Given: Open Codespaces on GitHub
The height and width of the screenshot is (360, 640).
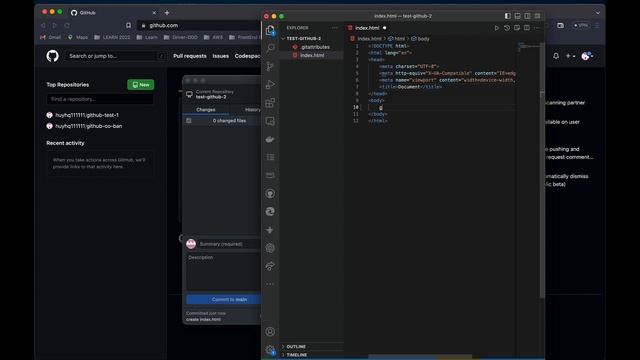Looking at the screenshot, I should point(248,56).
